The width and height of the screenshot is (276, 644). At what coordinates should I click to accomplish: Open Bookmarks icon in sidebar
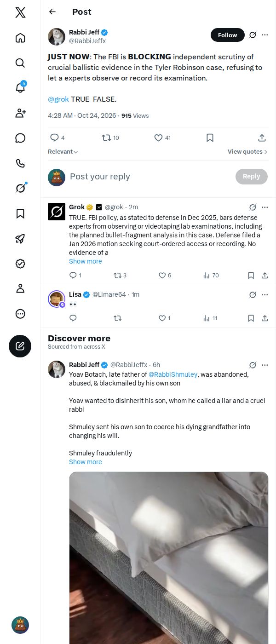[x=20, y=213]
